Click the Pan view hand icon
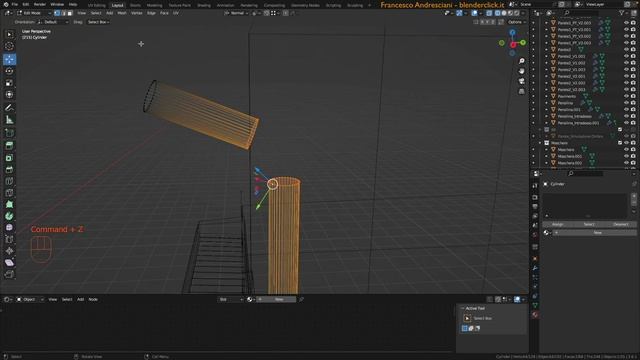The height and width of the screenshot is (360, 640). [521, 71]
